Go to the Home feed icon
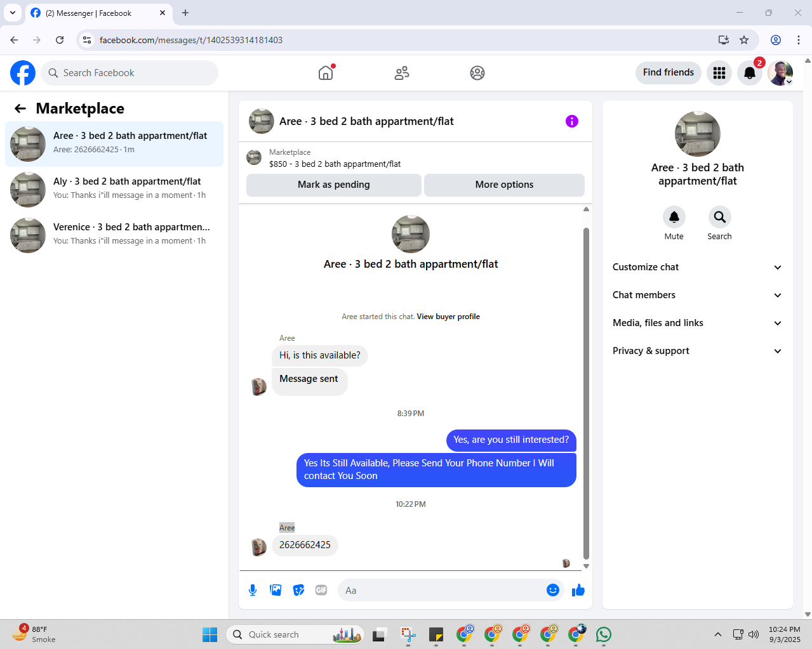Screen dimensions: 812x649 pos(326,73)
